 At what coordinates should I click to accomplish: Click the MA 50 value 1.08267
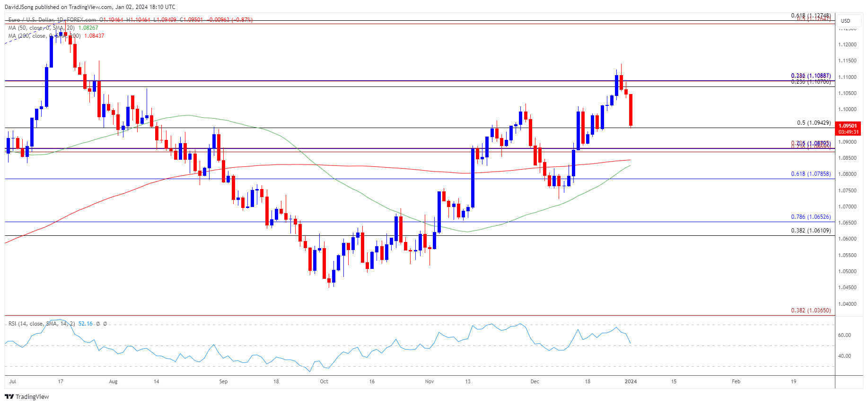coord(88,28)
